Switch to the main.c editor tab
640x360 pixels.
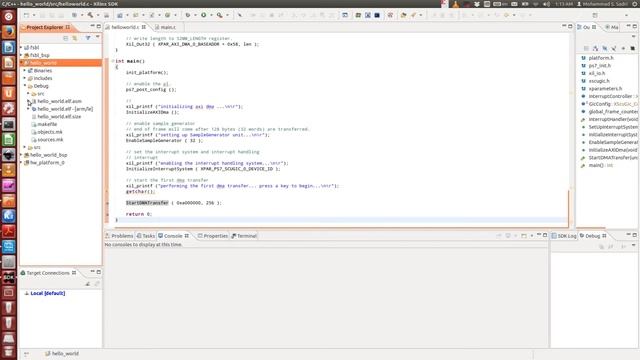pyautogui.click(x=167, y=27)
